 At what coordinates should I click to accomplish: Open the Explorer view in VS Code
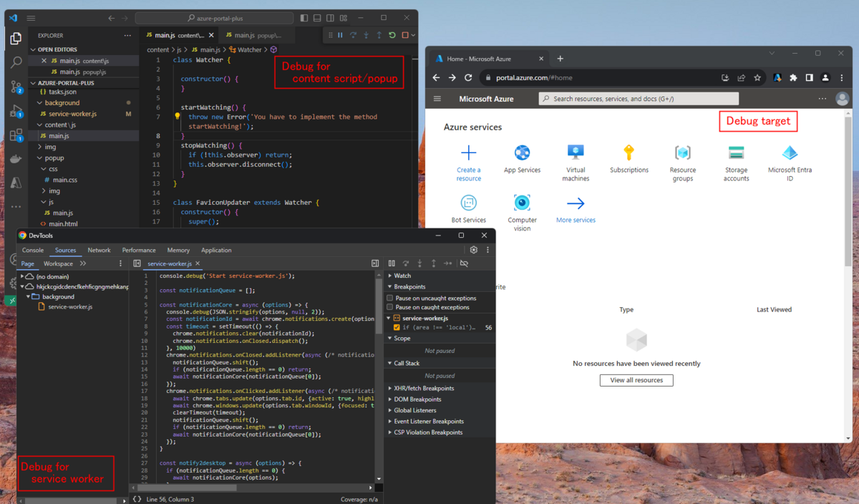(x=16, y=40)
